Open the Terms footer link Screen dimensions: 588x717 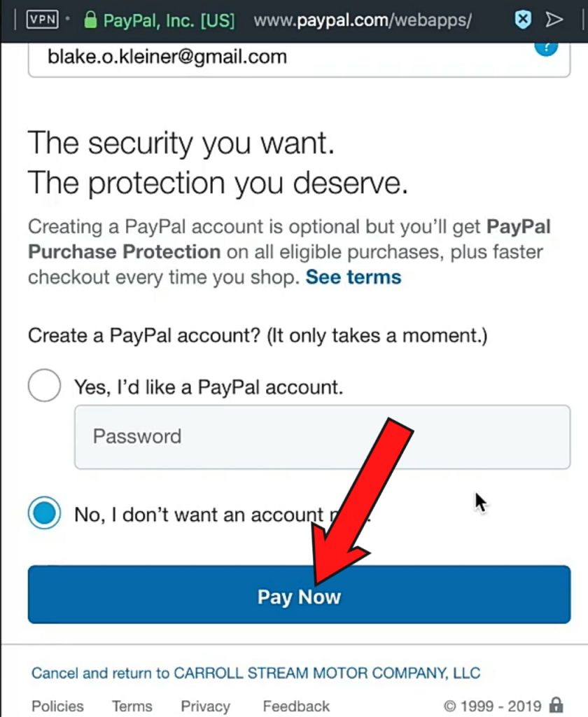tap(132, 706)
